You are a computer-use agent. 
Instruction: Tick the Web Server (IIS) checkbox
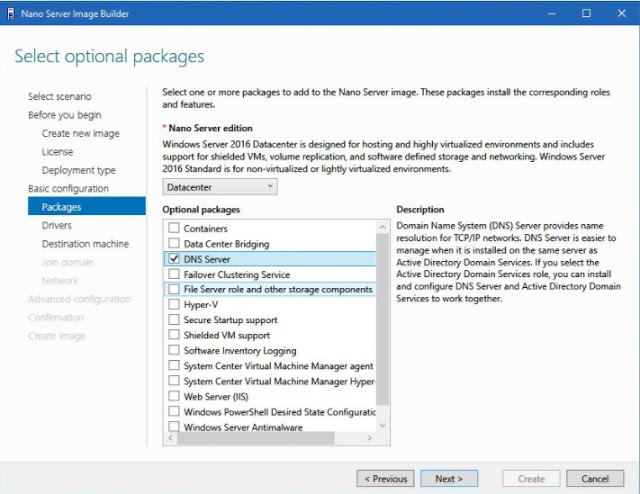(x=174, y=396)
